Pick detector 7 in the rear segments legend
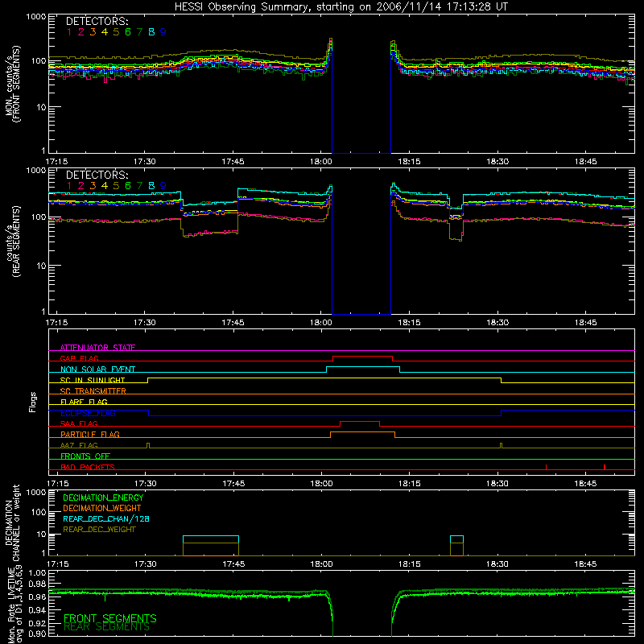The image size is (644, 644). click(x=139, y=186)
